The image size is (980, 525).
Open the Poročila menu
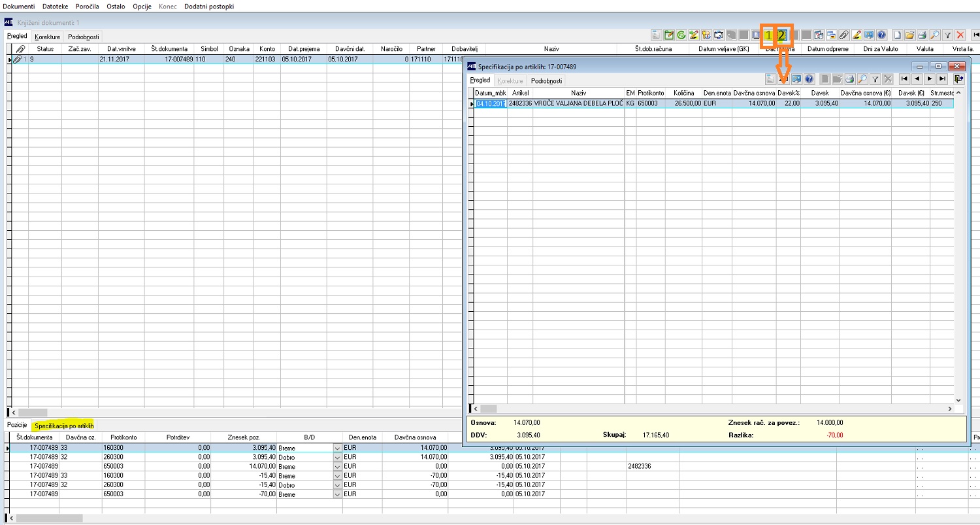tap(86, 6)
